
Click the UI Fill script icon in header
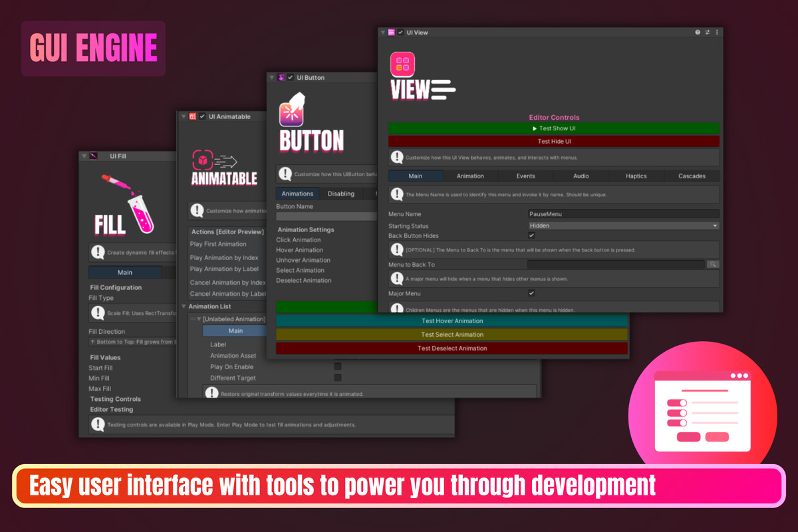[x=94, y=156]
